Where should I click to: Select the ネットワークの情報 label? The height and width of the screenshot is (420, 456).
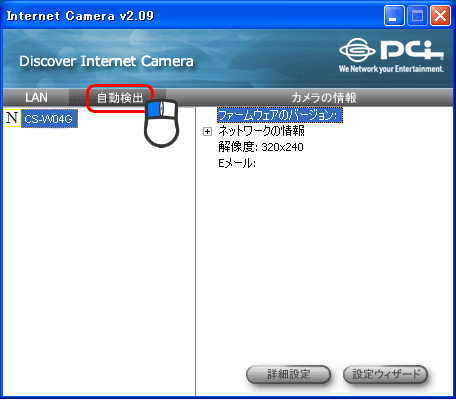click(261, 131)
